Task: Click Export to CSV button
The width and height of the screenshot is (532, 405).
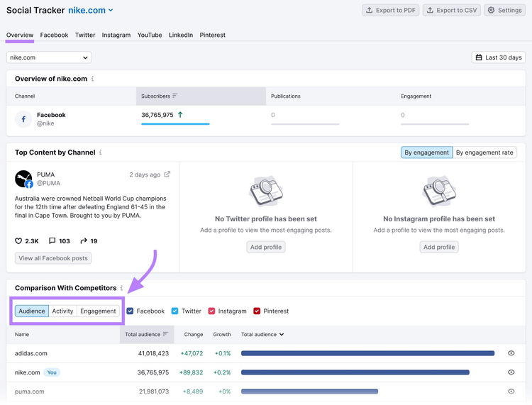Action: tap(452, 10)
